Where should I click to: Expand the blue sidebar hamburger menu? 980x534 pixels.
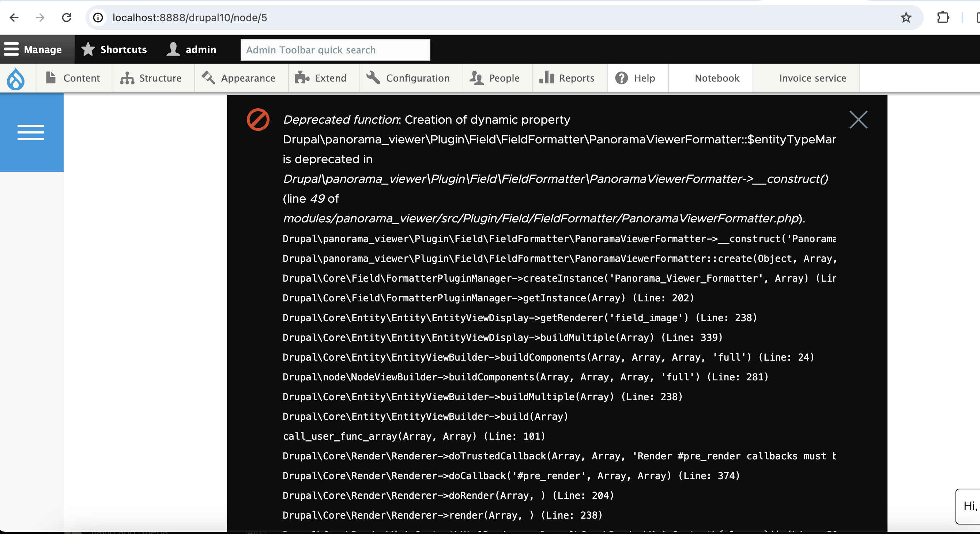(x=31, y=132)
